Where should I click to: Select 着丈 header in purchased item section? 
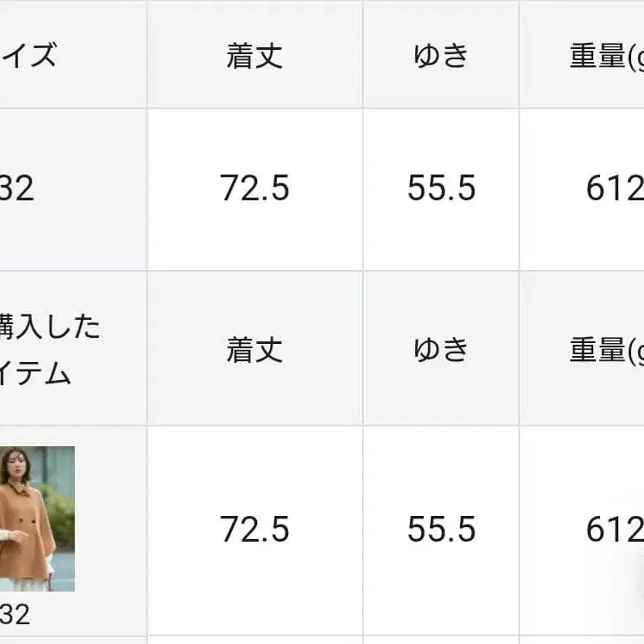coord(255,349)
